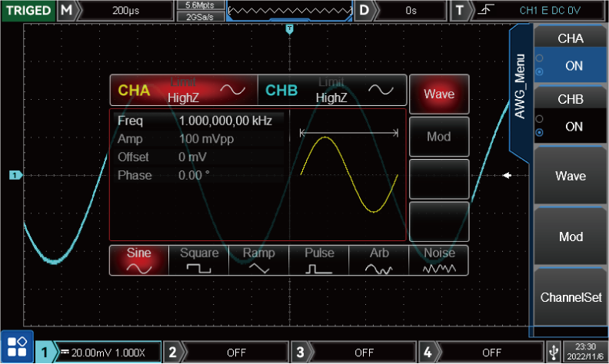This screenshot has width=609, height=364.
Task: Switch to the CHB channel tab
Action: pyautogui.click(x=331, y=90)
